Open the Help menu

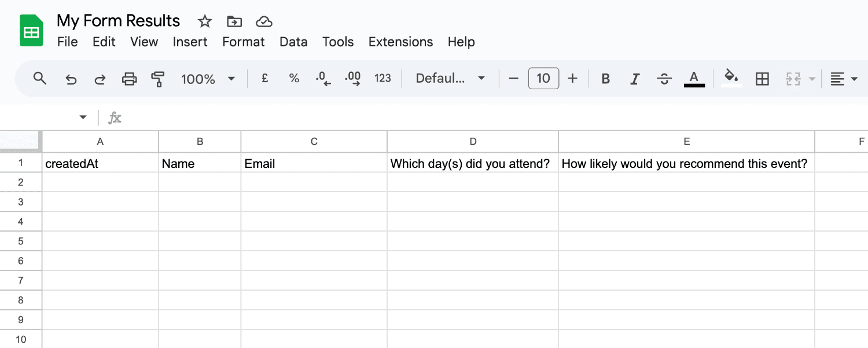coord(461,42)
